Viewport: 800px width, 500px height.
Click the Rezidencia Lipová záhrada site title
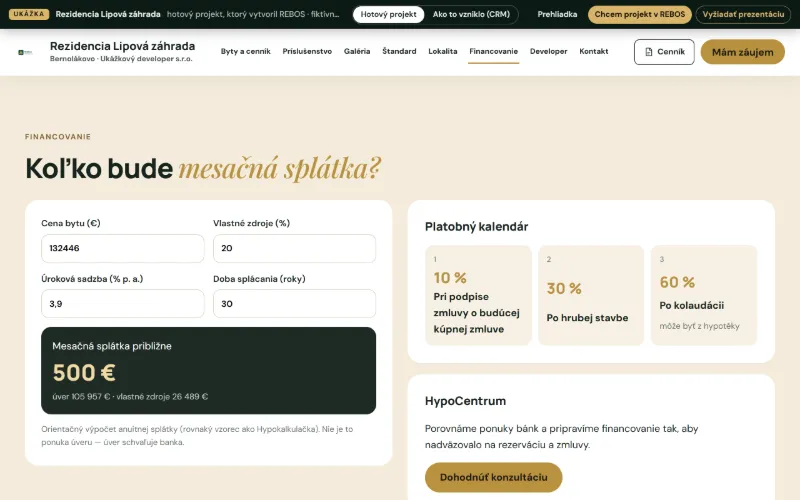point(122,46)
